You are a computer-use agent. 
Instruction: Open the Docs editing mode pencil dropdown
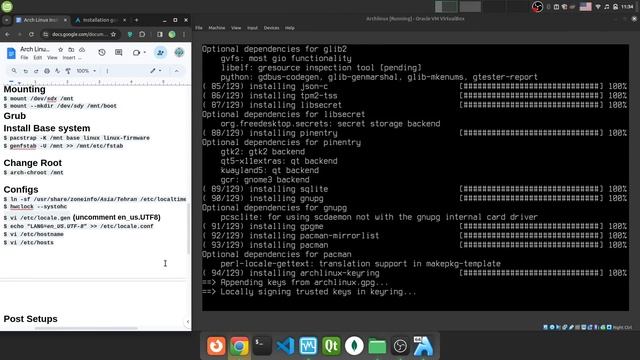click(x=156, y=71)
